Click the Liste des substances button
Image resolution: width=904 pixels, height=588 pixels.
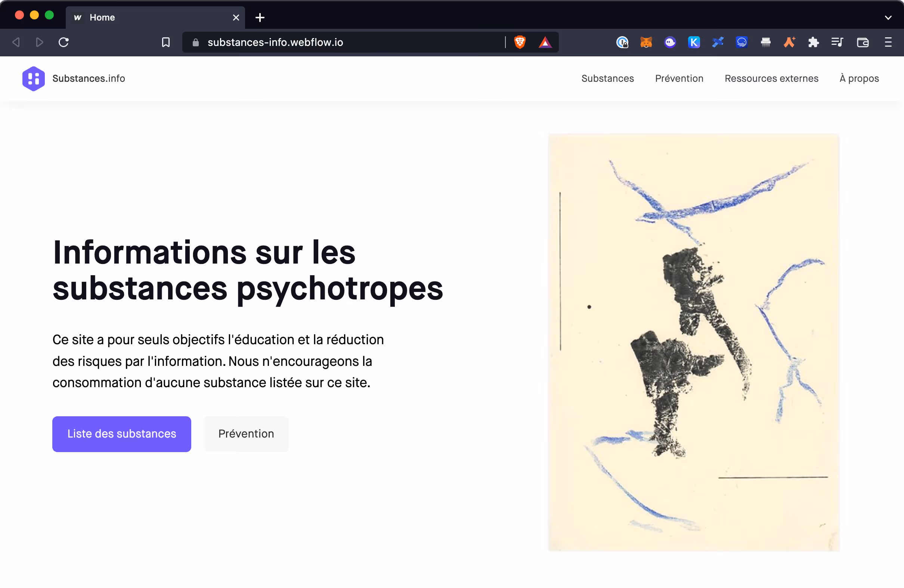tap(121, 434)
